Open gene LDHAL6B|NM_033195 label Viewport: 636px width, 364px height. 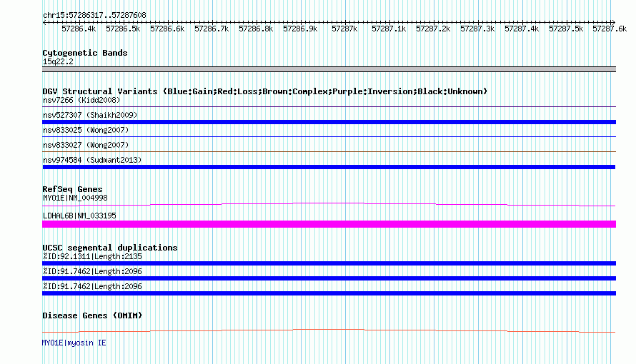79,216
